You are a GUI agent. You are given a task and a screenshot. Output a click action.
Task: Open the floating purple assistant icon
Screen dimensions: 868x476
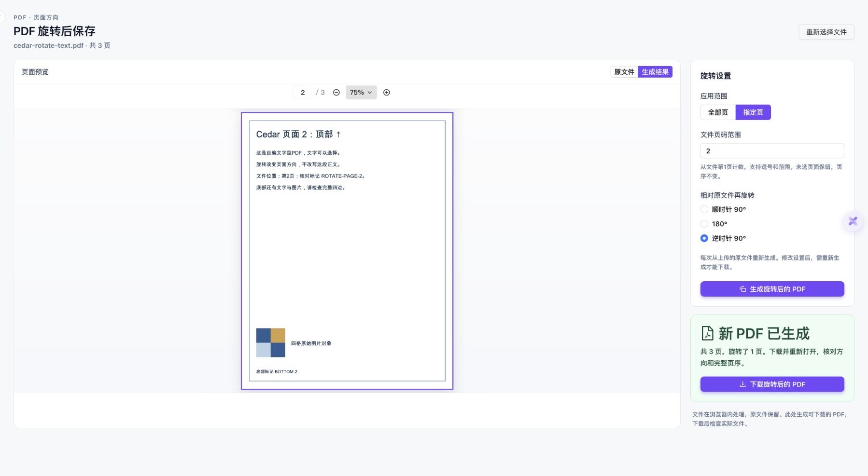[853, 221]
